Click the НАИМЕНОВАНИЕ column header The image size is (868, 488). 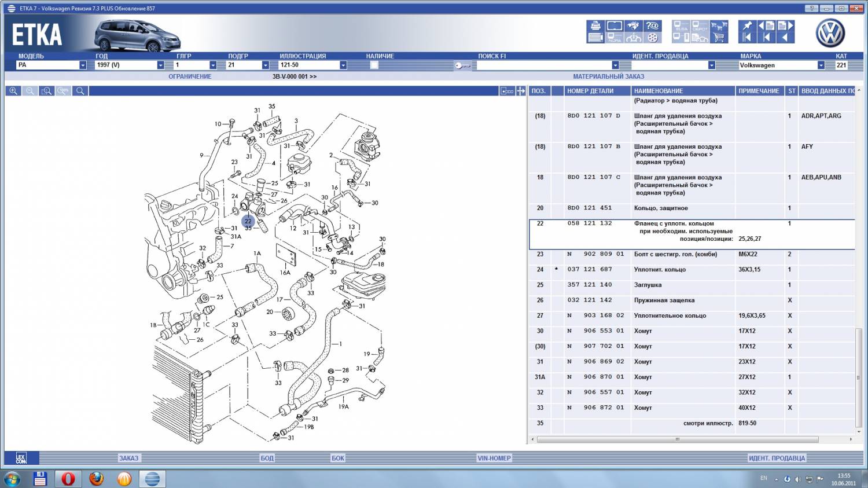[683, 91]
